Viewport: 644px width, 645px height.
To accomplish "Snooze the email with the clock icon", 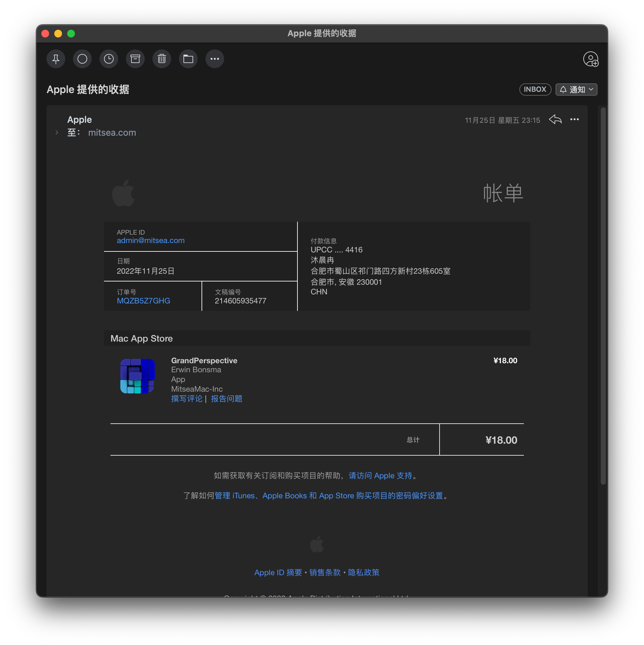I will coord(109,59).
